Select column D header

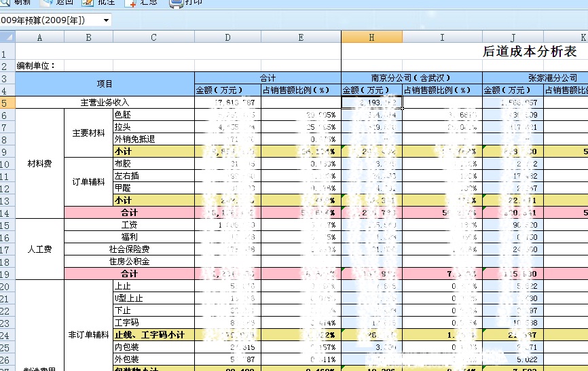pyautogui.click(x=227, y=37)
